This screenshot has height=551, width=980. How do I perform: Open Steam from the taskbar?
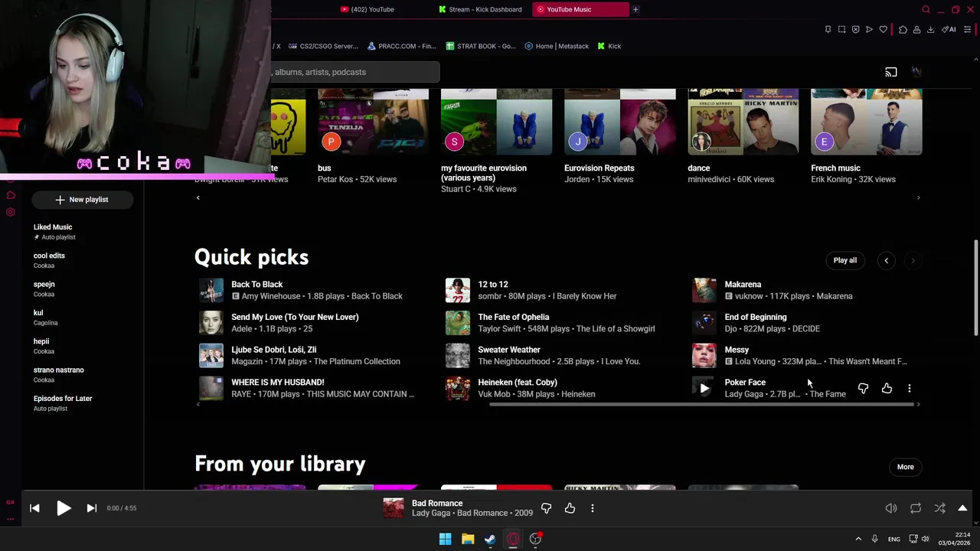490,539
